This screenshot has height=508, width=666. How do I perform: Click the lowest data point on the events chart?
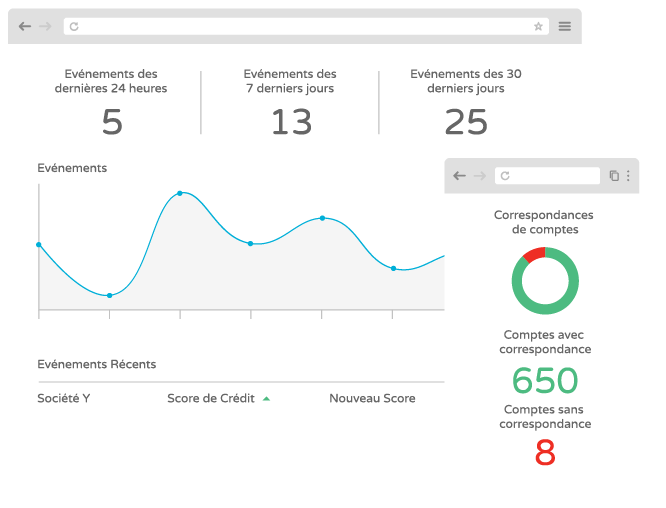tap(110, 295)
